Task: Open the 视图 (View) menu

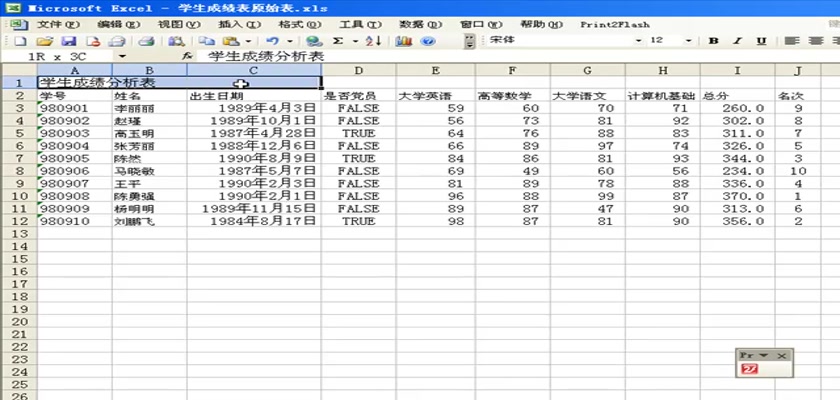Action: click(179, 25)
